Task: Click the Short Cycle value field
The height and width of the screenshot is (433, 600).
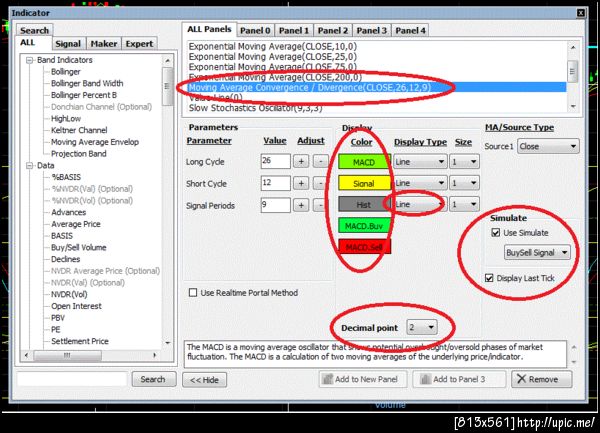Action: [x=276, y=183]
